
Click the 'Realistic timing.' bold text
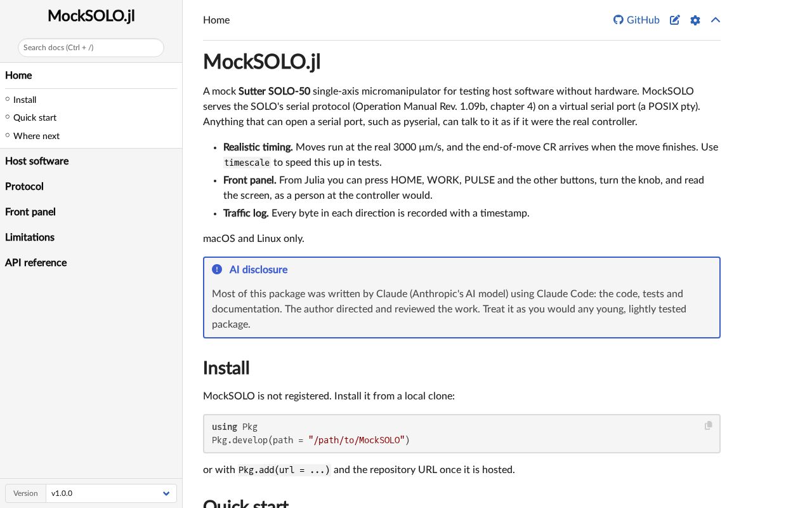coord(258,147)
